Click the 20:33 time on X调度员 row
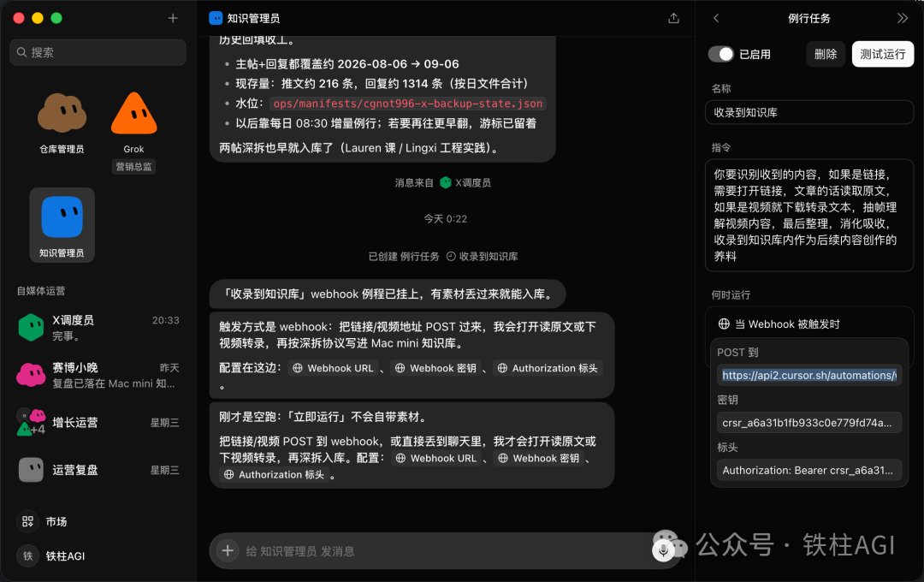This screenshot has height=582, width=924. click(x=166, y=320)
